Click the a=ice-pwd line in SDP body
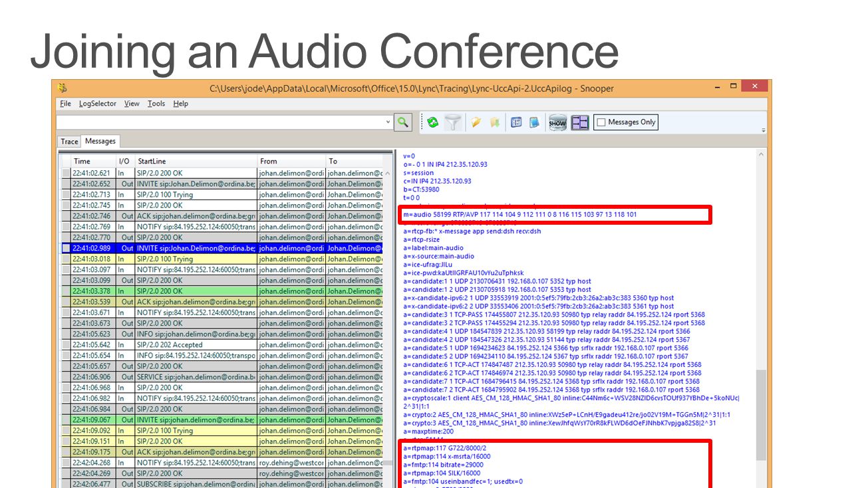This screenshot has height=488, width=868. (464, 273)
